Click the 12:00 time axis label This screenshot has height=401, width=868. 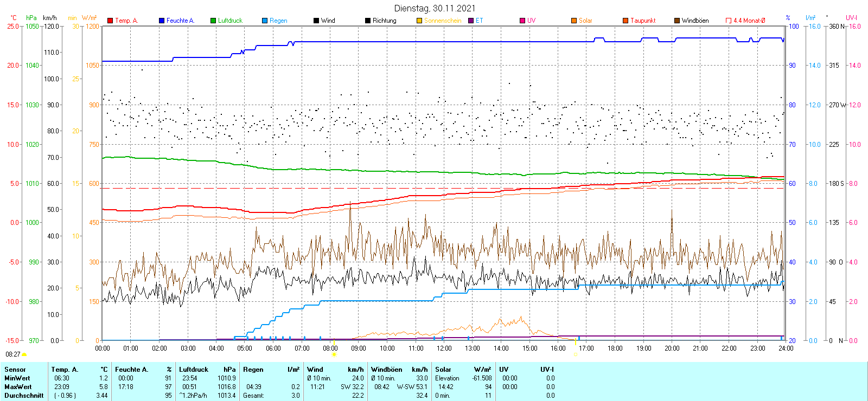coord(444,348)
